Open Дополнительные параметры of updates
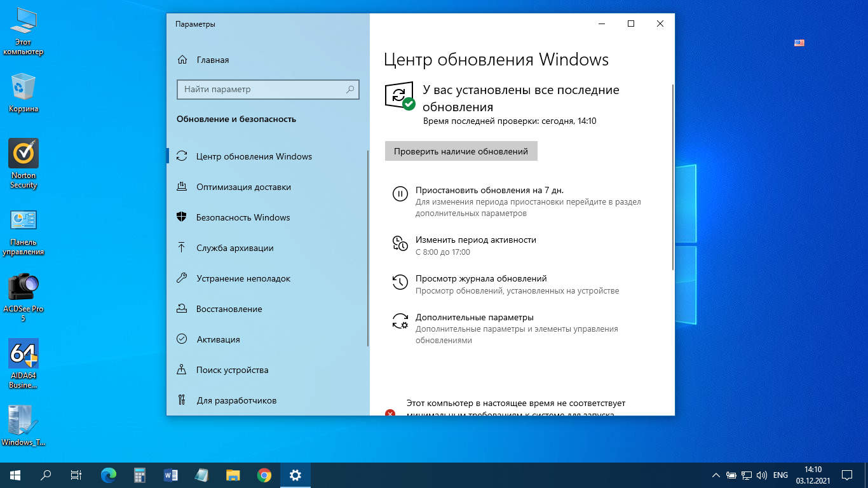The height and width of the screenshot is (488, 868). [x=474, y=318]
